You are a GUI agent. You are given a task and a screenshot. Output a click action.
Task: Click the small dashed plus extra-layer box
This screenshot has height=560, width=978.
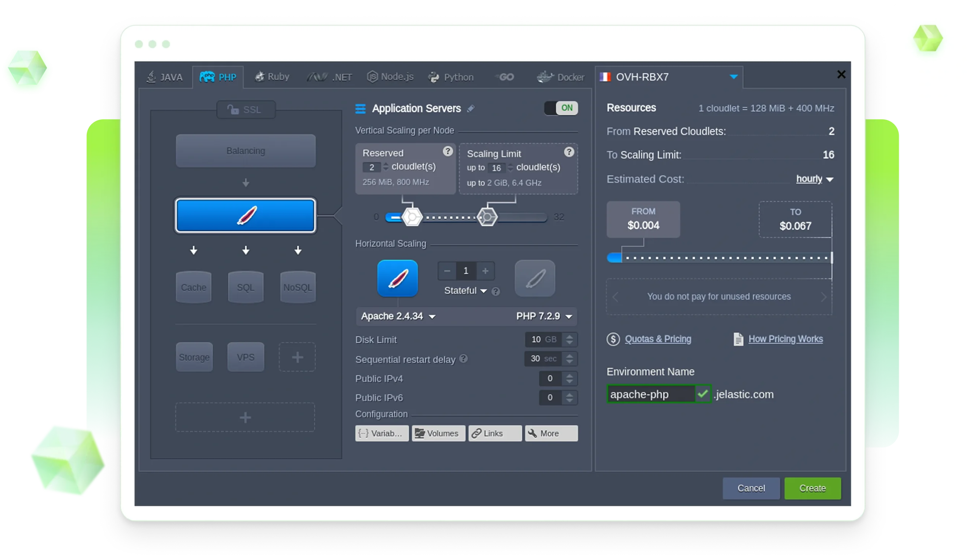(x=297, y=357)
